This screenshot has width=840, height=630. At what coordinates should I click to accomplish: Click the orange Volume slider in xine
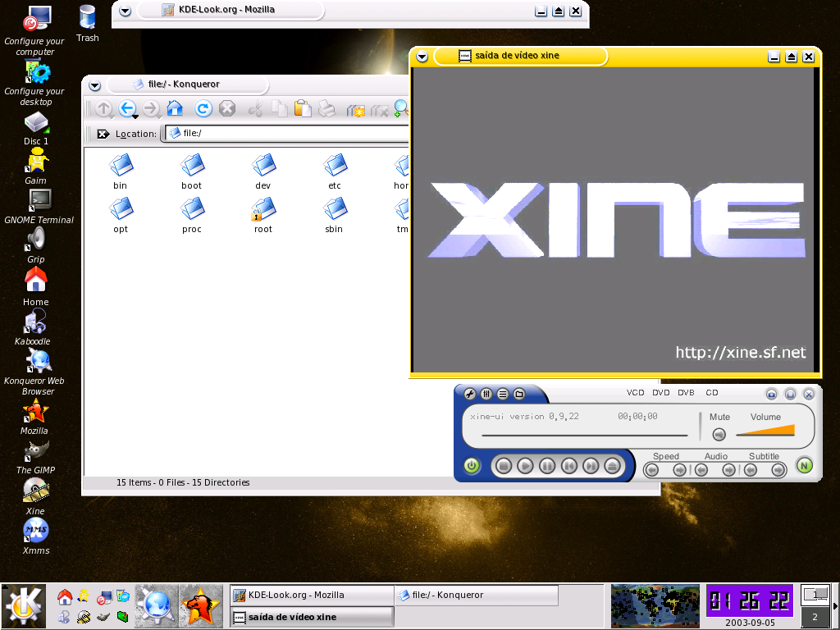point(765,430)
